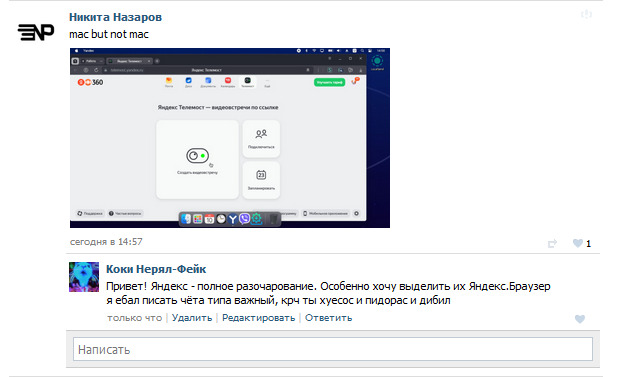617x377 pixels.
Task: Click the comment's "только что" time label
Action: tap(135, 318)
